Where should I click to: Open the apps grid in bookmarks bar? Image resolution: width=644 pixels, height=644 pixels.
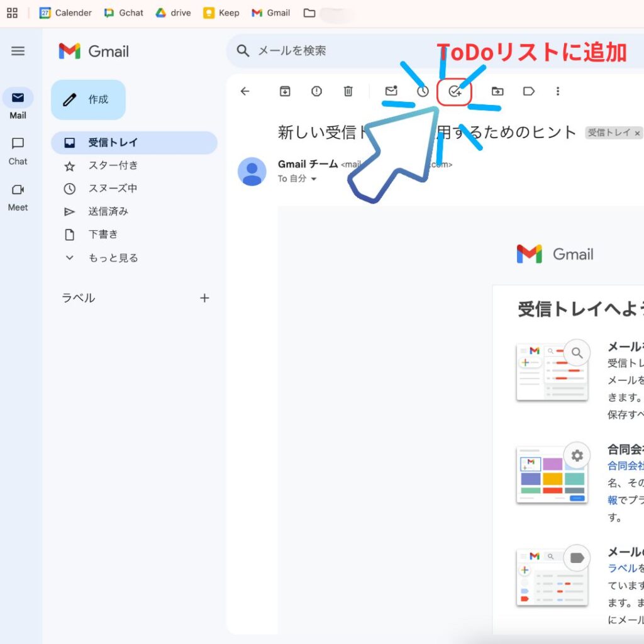point(13,13)
